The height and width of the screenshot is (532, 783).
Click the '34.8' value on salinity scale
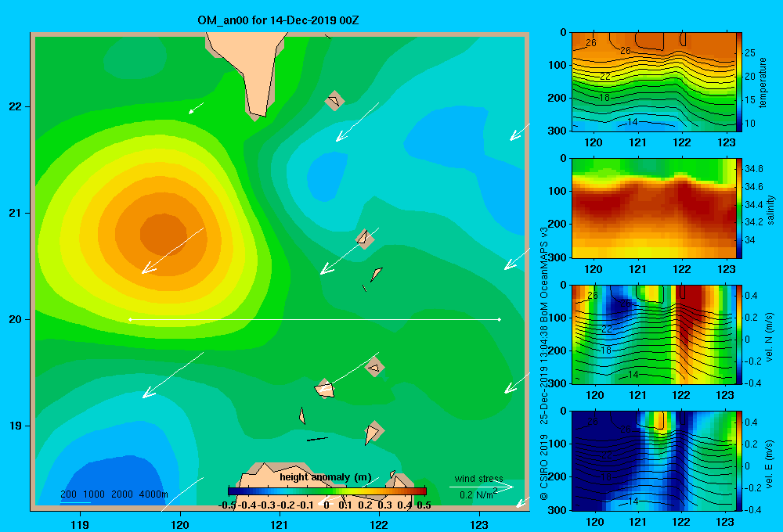tap(753, 169)
